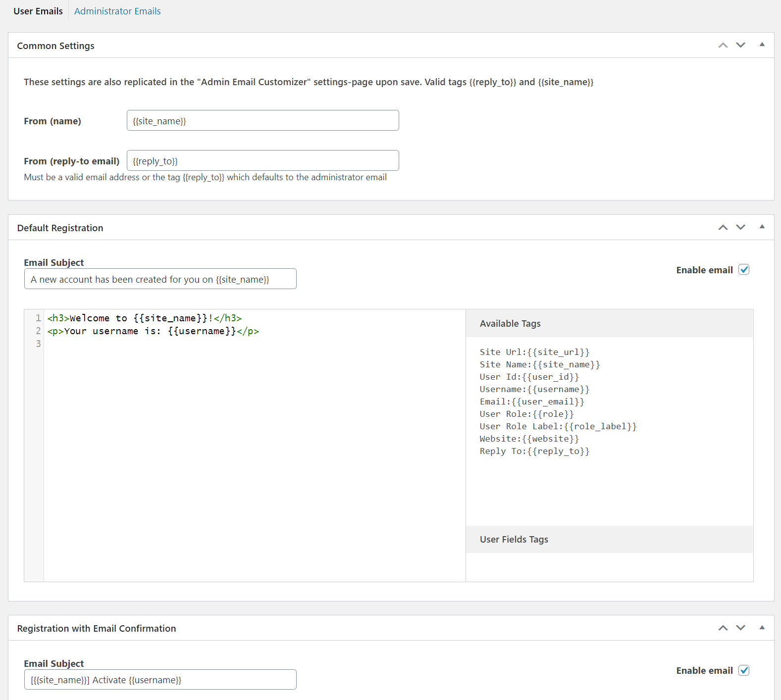The image size is (781, 700).
Task: Click inside the email body code editor
Action: 255,446
